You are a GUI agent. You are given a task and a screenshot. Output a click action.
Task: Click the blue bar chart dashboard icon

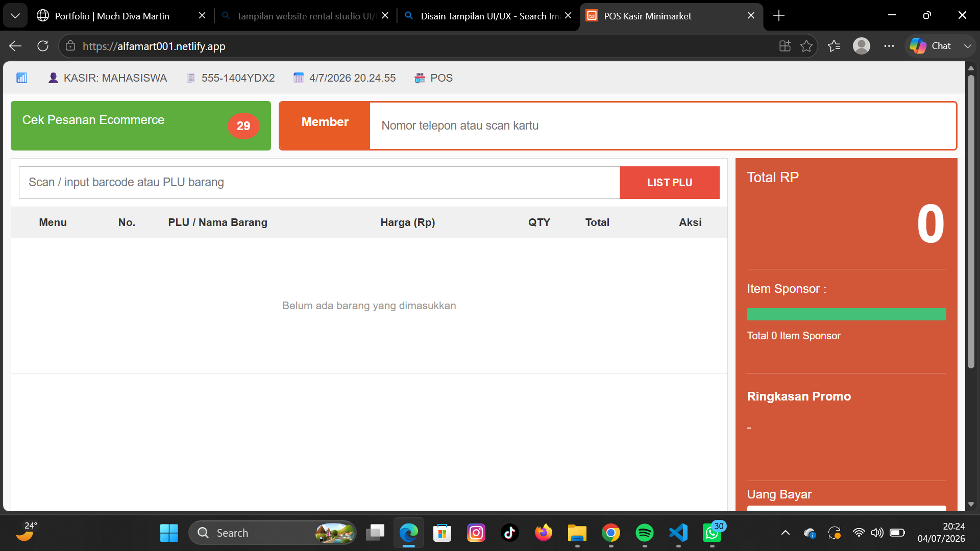22,78
